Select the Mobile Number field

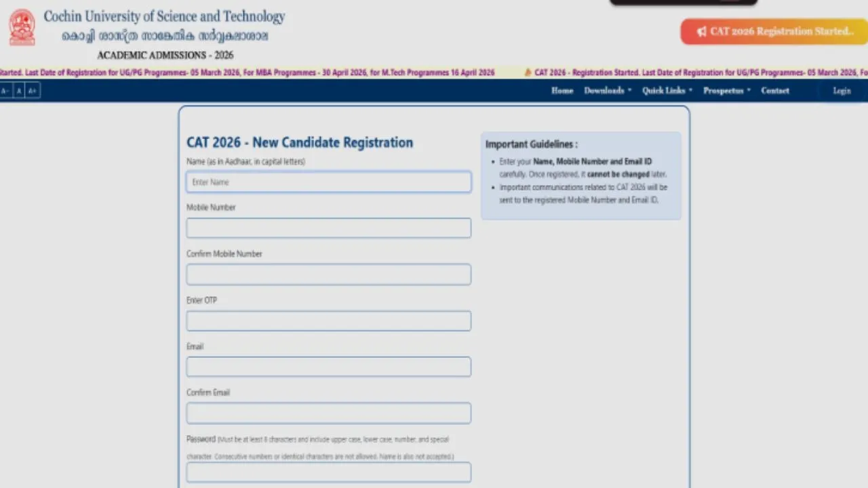pyautogui.click(x=328, y=228)
